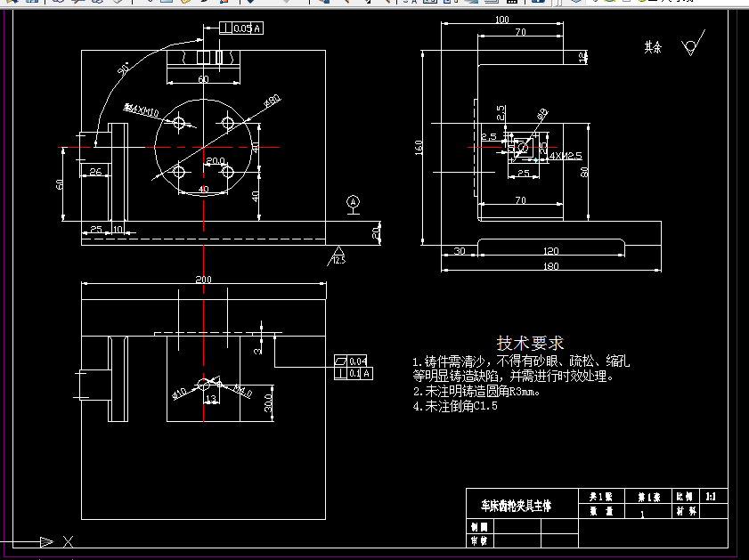749x560 pixels.
Task: Select the datum A circle symbol
Action: click(x=353, y=202)
